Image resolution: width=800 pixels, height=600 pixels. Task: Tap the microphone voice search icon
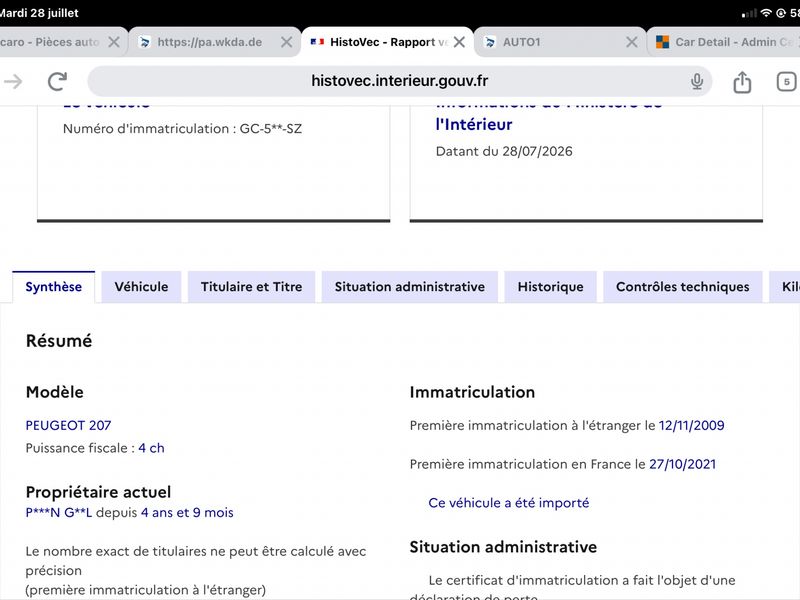(696, 82)
